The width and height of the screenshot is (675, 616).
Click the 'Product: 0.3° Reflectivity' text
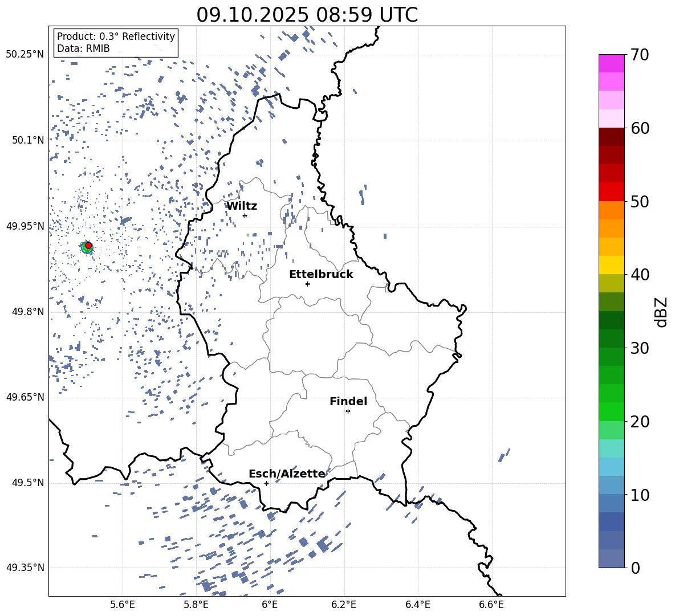tap(116, 36)
